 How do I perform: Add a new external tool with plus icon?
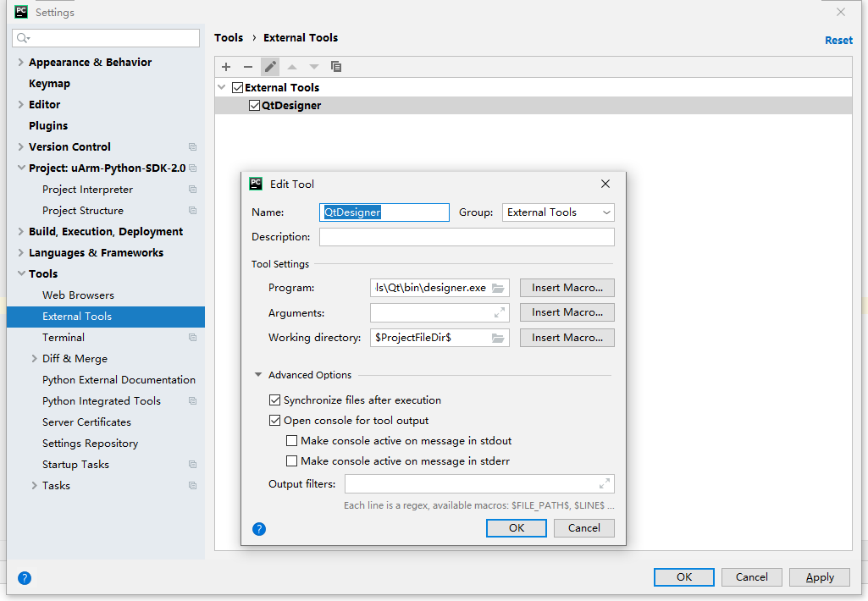coord(226,67)
